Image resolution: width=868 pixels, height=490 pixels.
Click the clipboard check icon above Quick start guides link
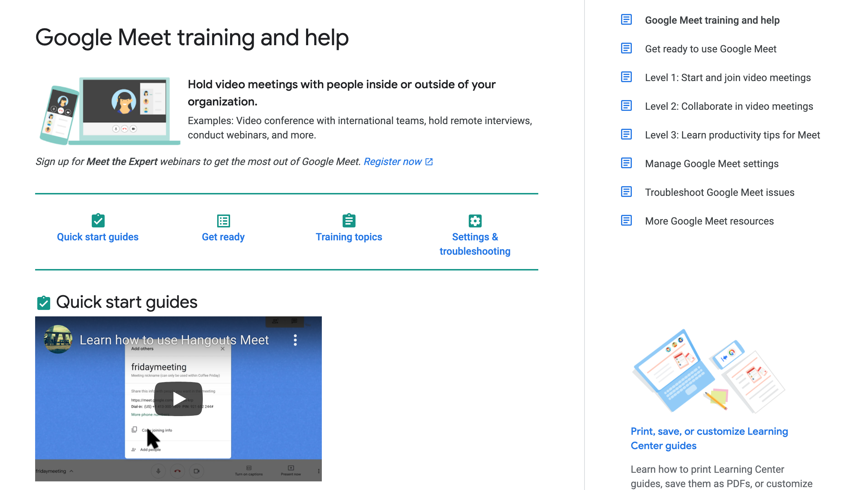98,221
